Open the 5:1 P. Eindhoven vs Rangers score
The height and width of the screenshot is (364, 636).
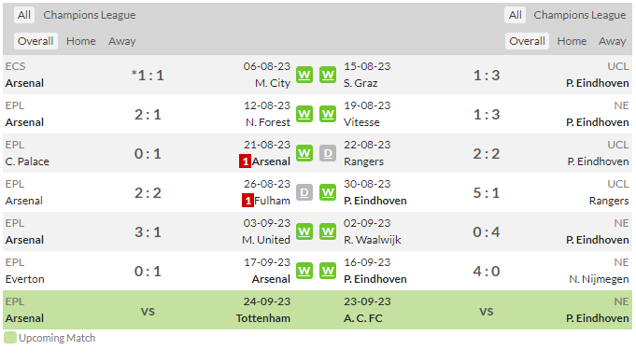pos(487,193)
